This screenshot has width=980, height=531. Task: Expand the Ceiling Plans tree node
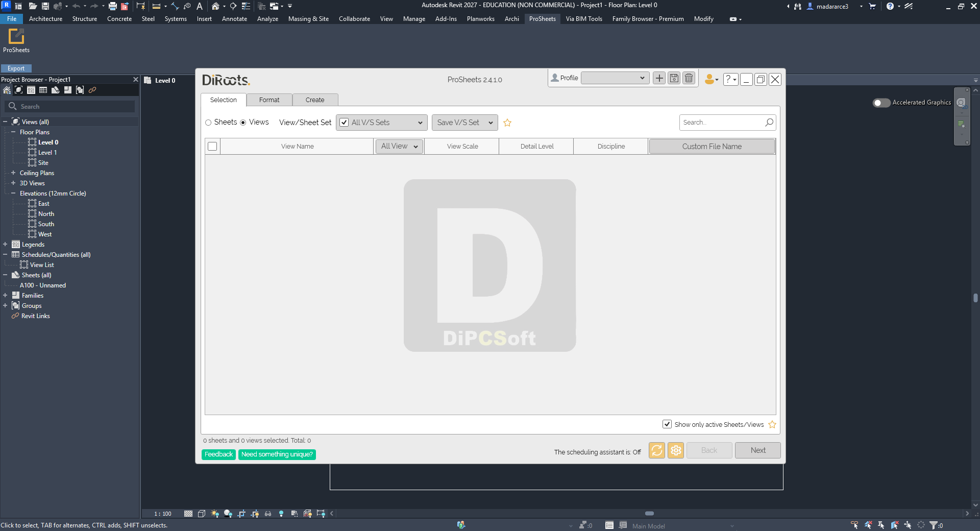[13, 173]
